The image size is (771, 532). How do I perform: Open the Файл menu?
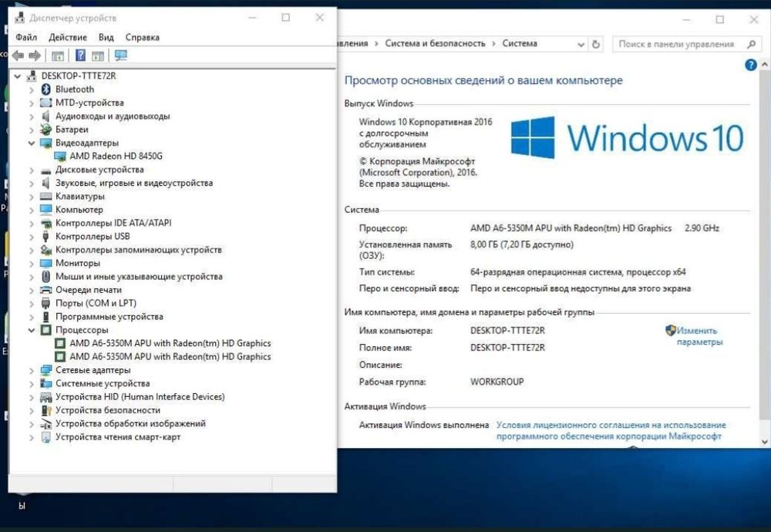click(26, 37)
